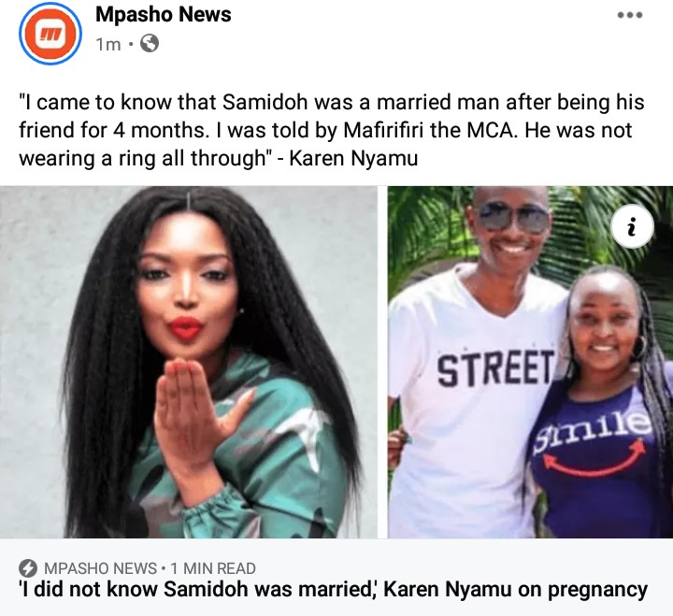This screenshot has width=673, height=616.
Task: Click the MPASHO NEWS source label
Action: tap(100, 568)
